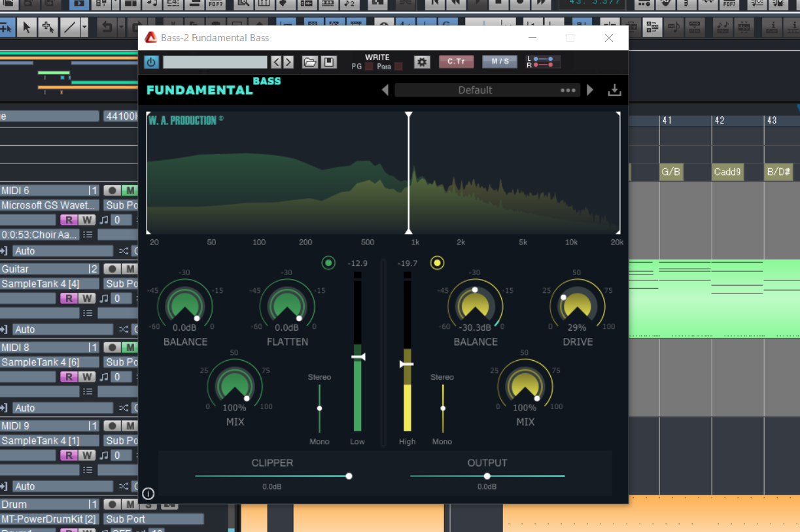Click the music note icon in MIDI 9 track

pos(103,456)
